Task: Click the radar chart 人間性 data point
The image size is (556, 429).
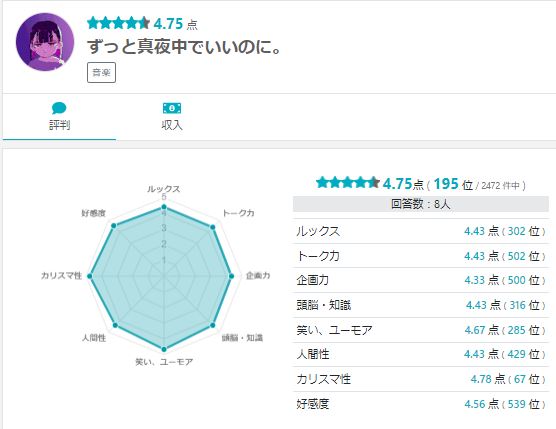Action: (x=115, y=325)
